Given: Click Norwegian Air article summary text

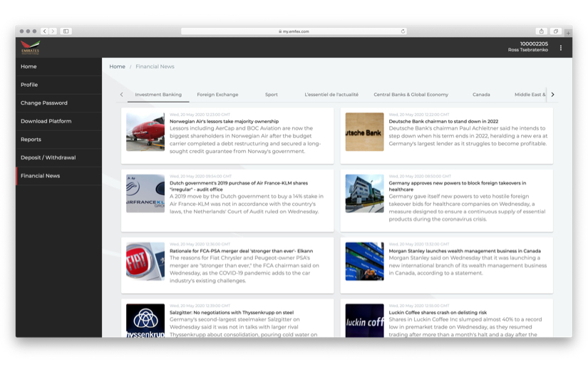Looking at the screenshot, I should (x=245, y=140).
